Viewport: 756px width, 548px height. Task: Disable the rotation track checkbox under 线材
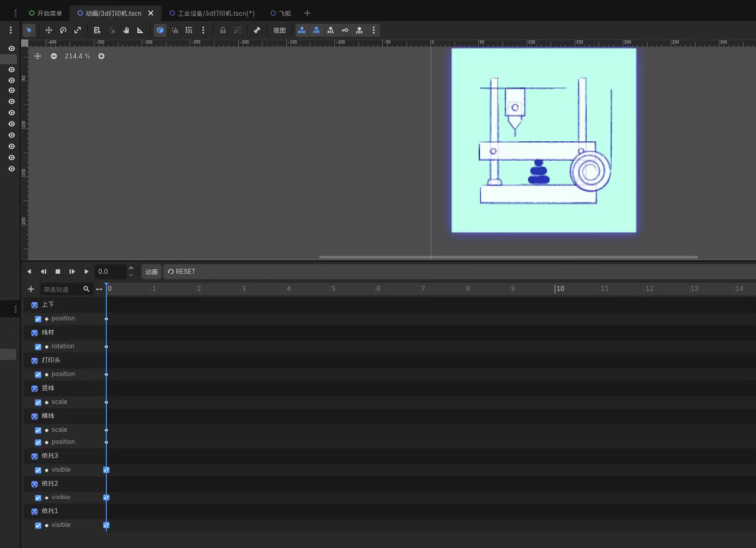(x=38, y=346)
